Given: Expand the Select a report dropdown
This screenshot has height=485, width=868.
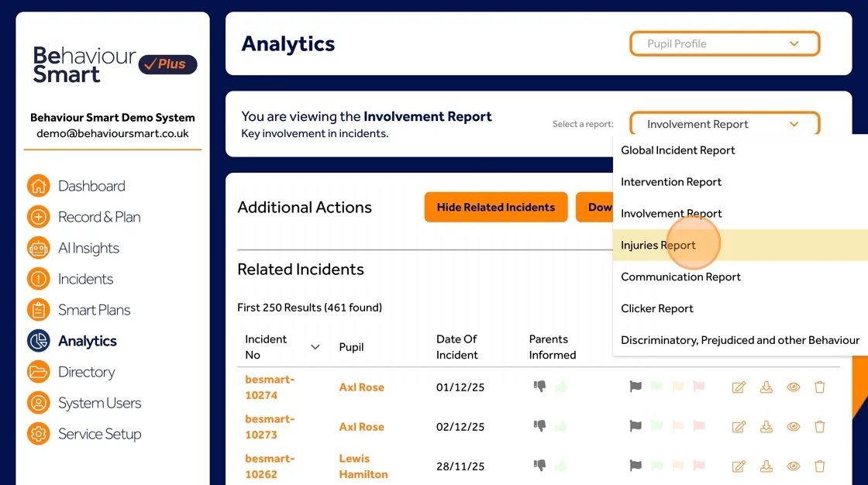Looking at the screenshot, I should point(724,124).
